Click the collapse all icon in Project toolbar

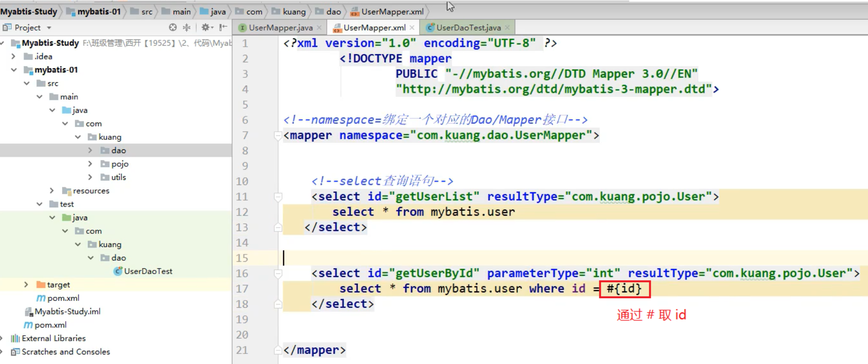click(187, 27)
